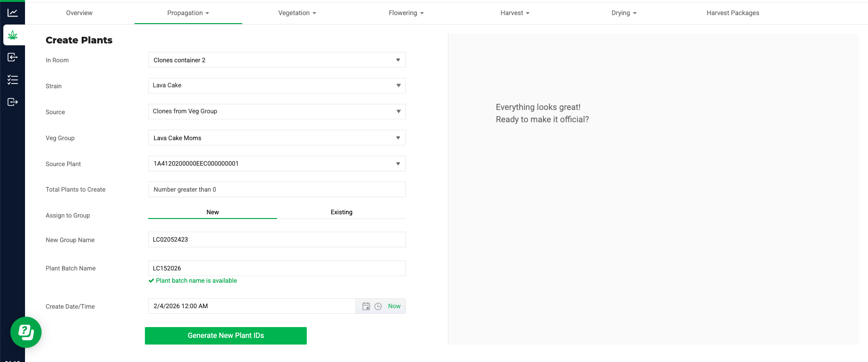868x362 pixels.
Task: Open the clock time picker icon
Action: click(x=378, y=306)
